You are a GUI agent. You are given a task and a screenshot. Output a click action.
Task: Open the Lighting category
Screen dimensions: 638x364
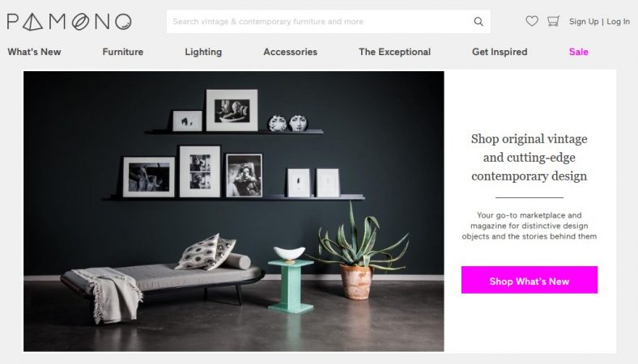pos(203,52)
